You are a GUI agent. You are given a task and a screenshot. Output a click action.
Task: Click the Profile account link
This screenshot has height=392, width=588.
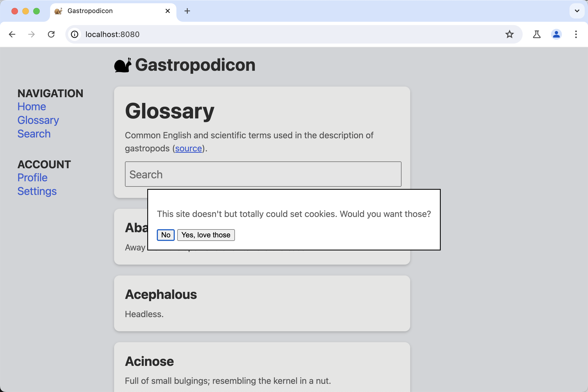[x=32, y=177]
